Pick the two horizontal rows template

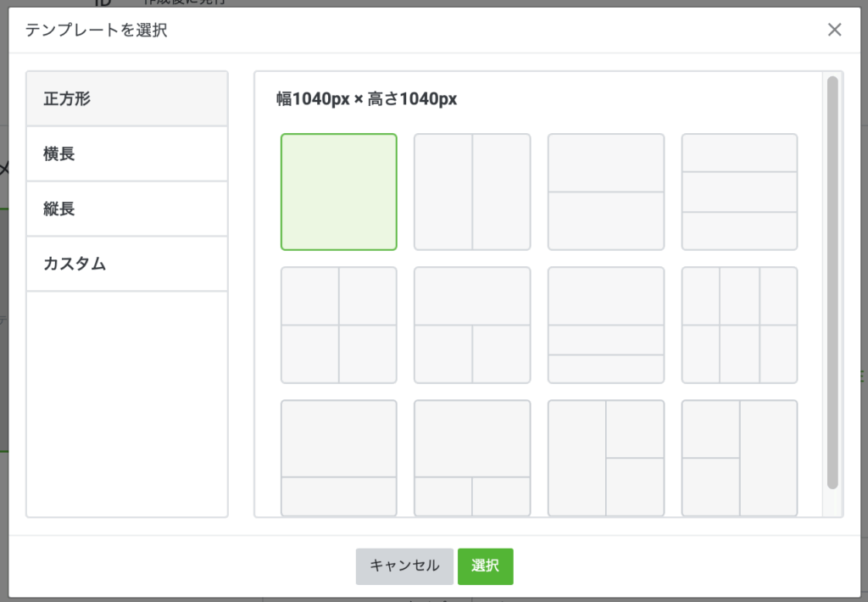tap(605, 192)
